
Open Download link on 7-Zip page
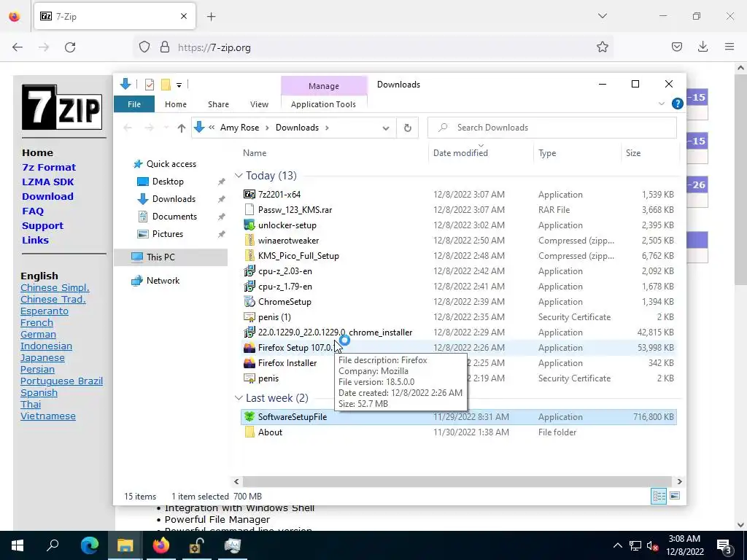[x=47, y=196]
